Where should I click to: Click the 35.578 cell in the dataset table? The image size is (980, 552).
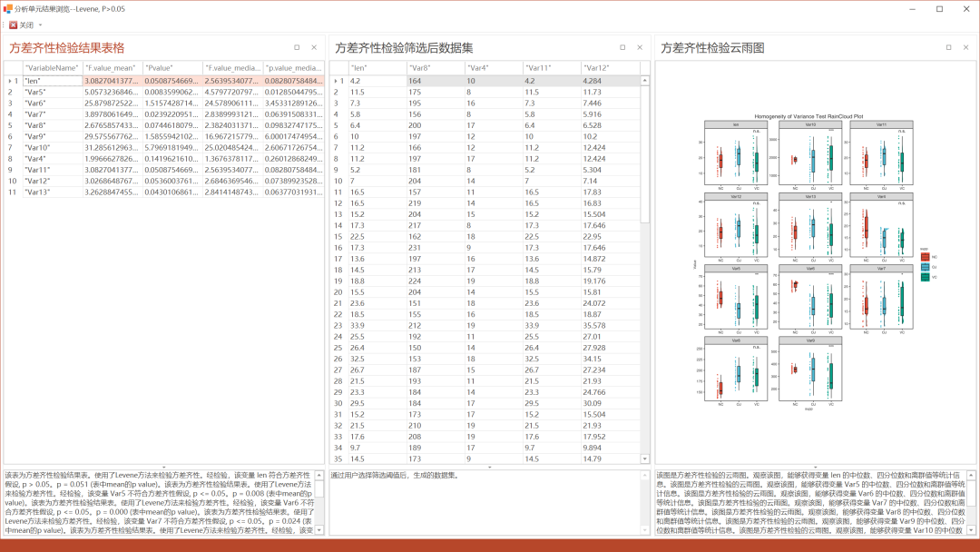[610, 325]
